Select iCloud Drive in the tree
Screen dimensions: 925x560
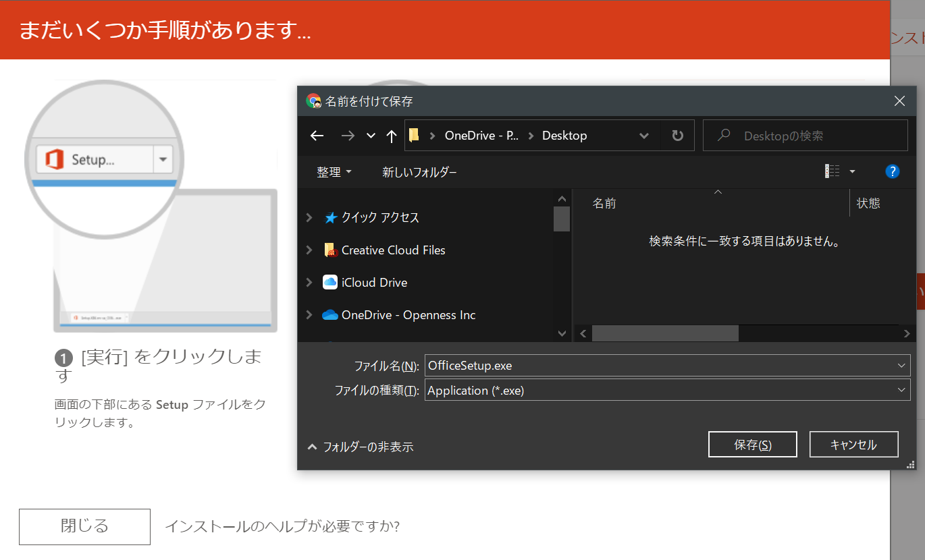coord(374,282)
